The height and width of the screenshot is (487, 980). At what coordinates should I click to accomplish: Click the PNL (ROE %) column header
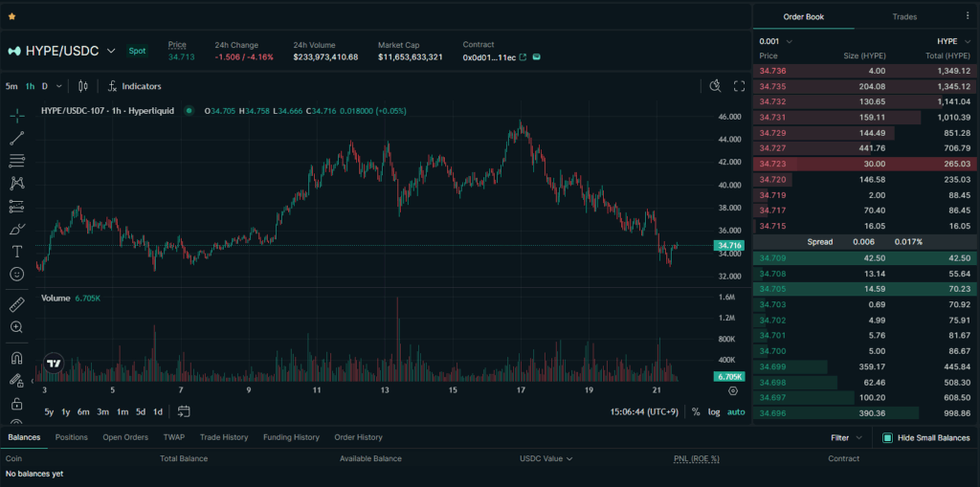(697, 458)
